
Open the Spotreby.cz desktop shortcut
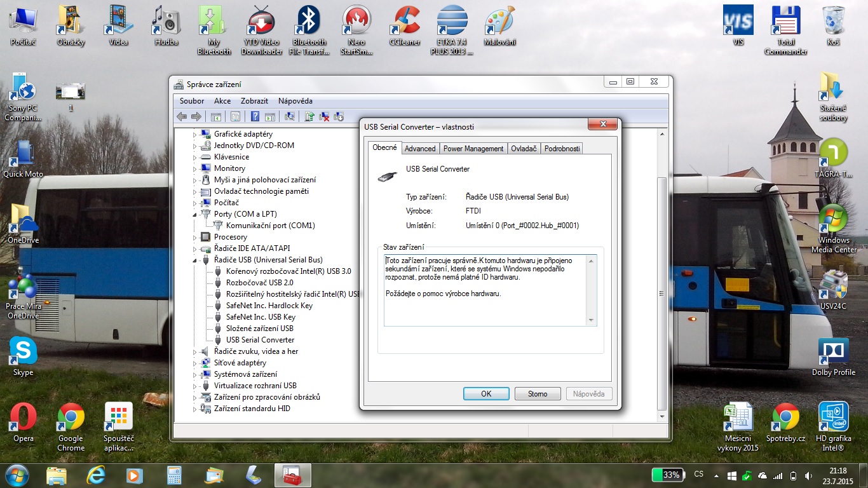point(786,423)
